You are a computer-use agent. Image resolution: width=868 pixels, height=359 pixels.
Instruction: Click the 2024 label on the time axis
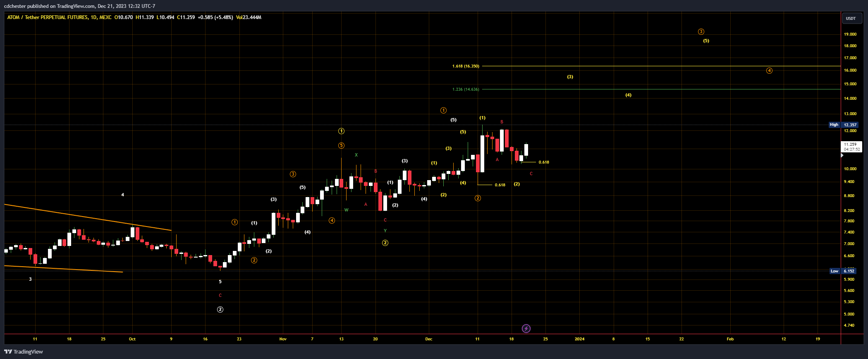click(x=579, y=339)
